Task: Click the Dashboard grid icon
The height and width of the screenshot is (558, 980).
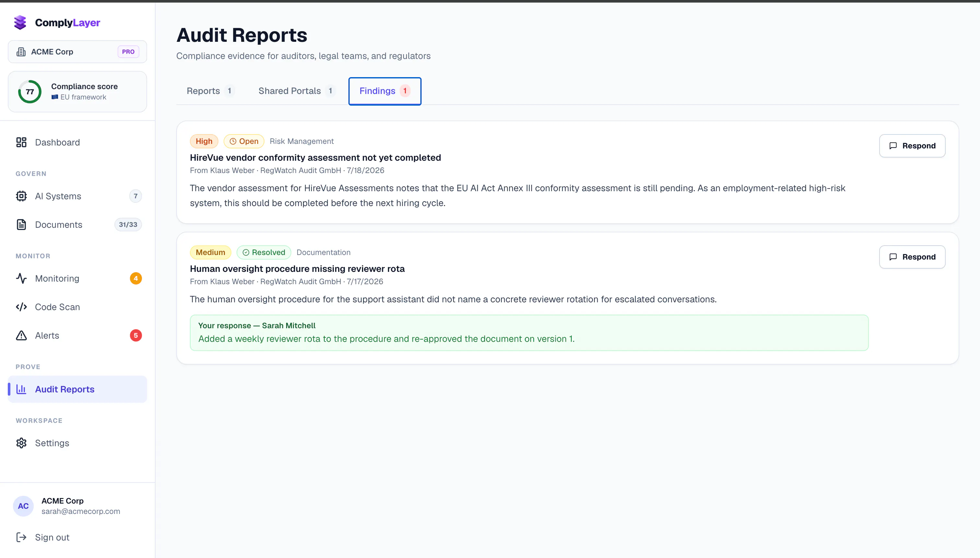Action: click(21, 142)
